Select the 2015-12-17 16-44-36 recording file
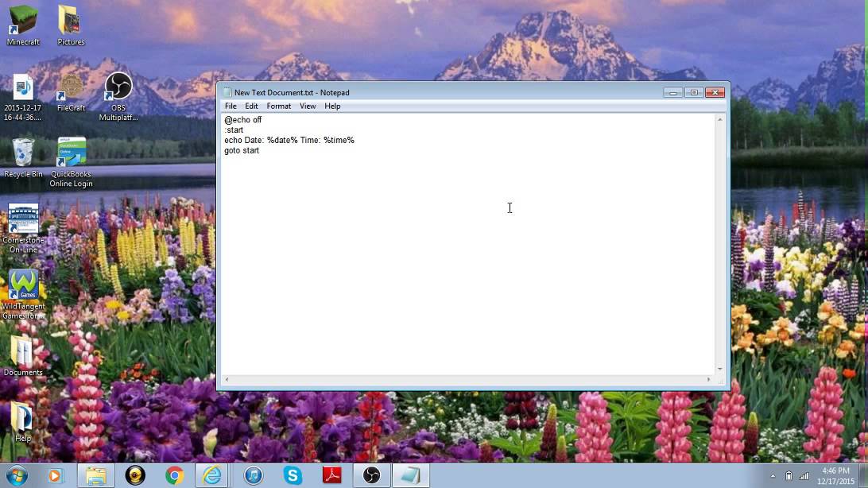This screenshot has width=868, height=488. [23, 97]
